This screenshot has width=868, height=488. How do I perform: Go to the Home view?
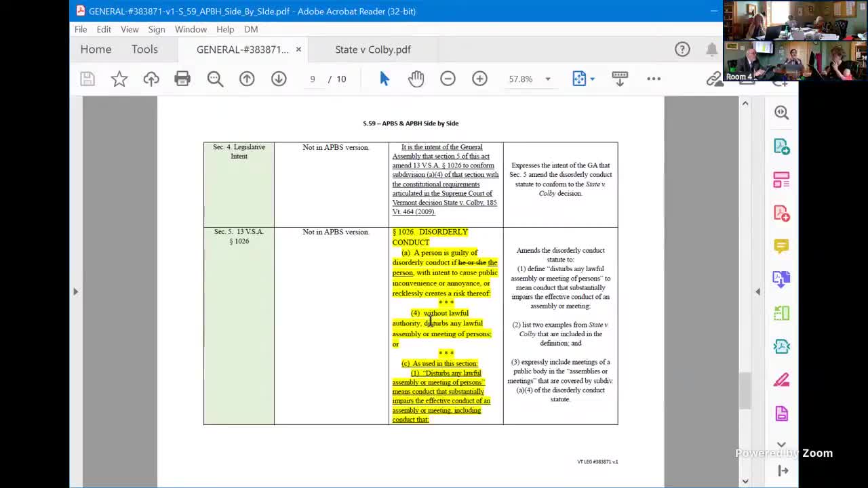pyautogui.click(x=96, y=49)
